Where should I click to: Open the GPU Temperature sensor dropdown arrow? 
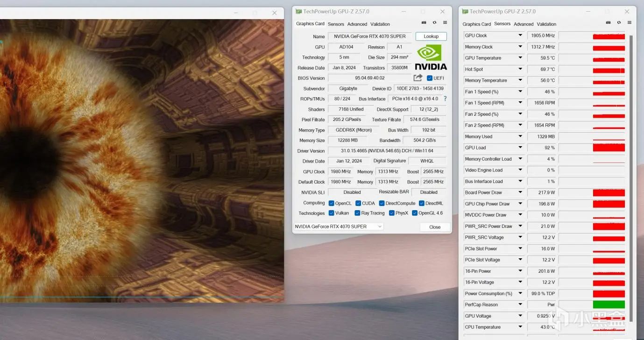click(x=520, y=58)
